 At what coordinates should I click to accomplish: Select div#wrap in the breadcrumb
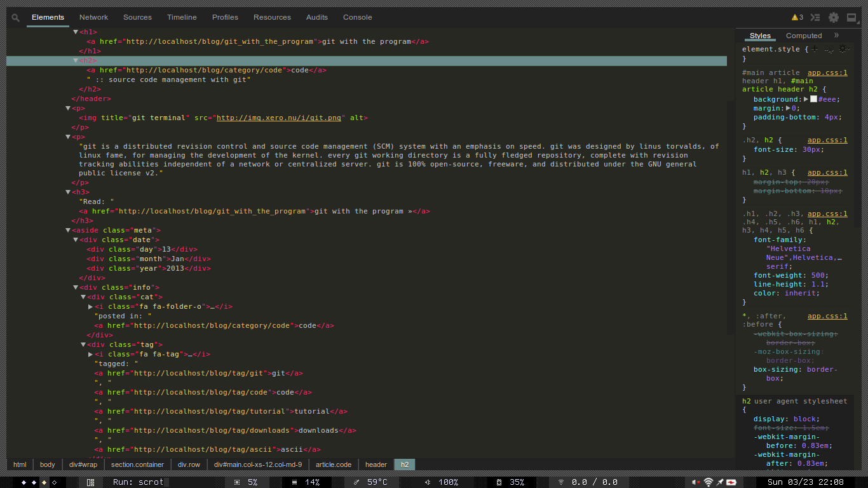pos(83,464)
